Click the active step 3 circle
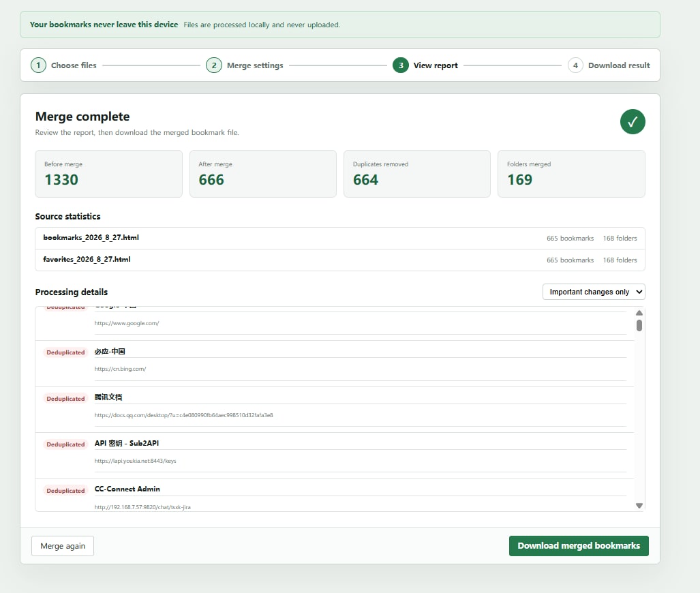The image size is (700, 593). pos(401,65)
